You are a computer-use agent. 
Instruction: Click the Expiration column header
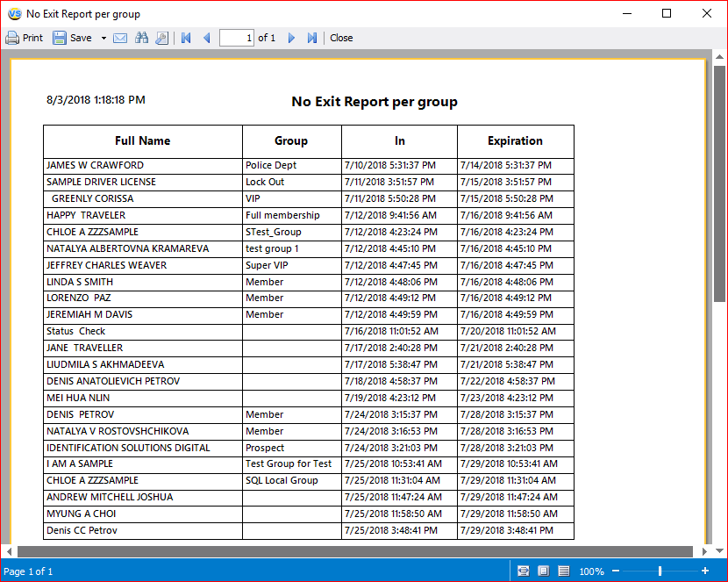[x=515, y=141]
